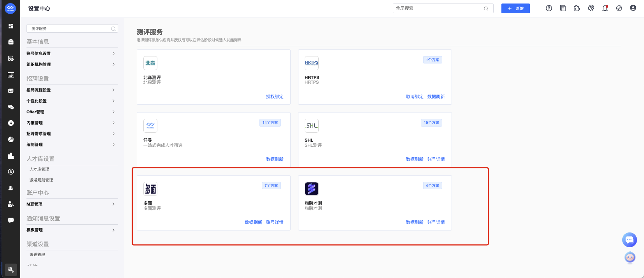Expand Offer管理 menu
Viewport: 644px width, 278px height.
coord(72,112)
